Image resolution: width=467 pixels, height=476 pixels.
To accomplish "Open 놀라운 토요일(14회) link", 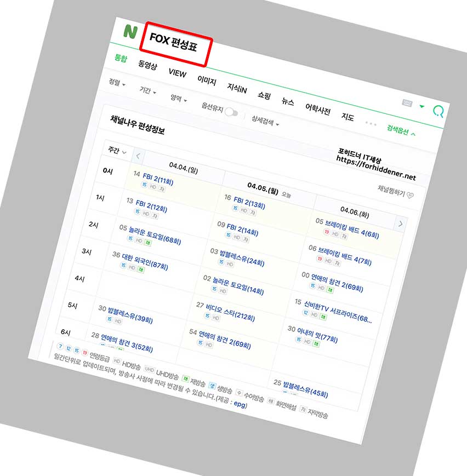I will (x=238, y=286).
